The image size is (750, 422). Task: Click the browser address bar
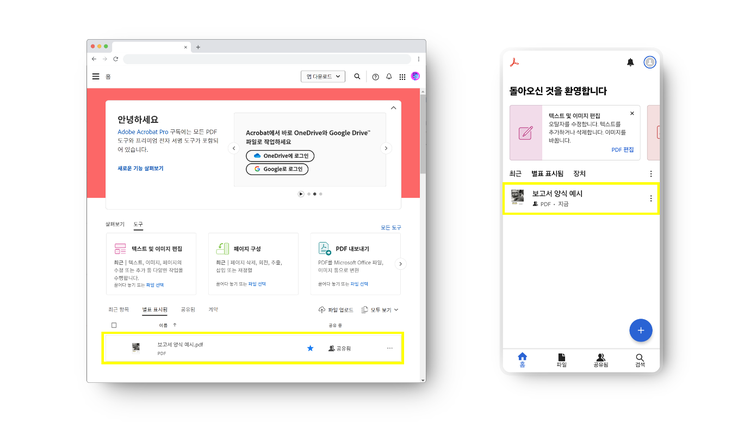(267, 59)
